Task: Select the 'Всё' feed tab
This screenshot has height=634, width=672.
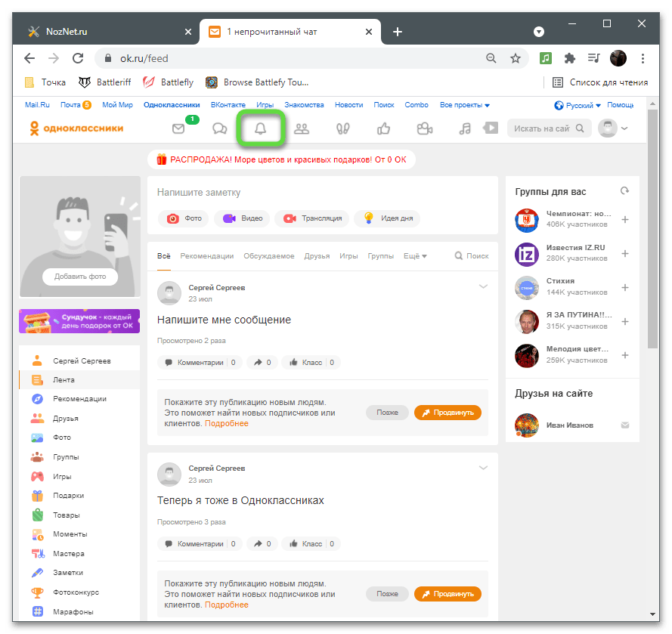Action: coord(164,255)
